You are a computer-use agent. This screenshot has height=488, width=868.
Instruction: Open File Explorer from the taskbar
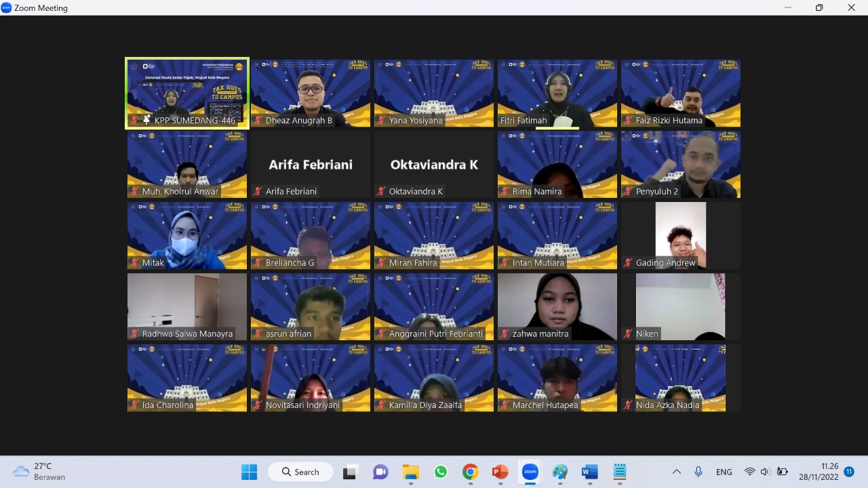click(x=410, y=472)
